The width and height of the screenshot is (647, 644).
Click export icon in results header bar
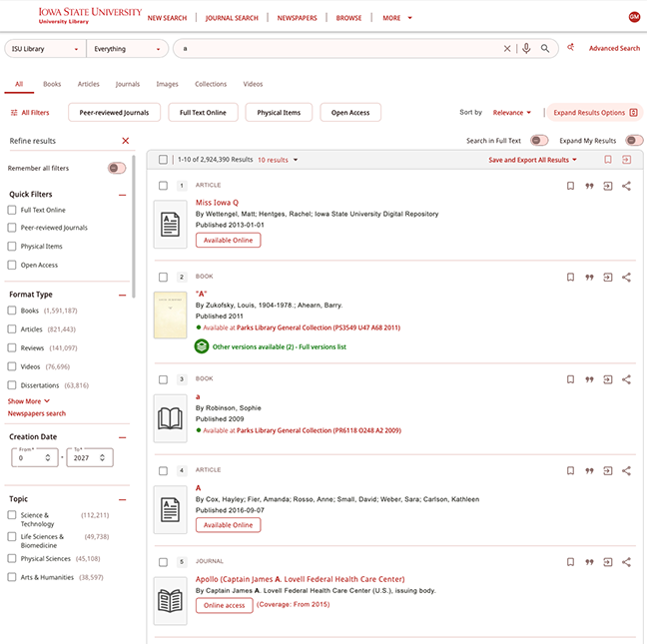click(x=626, y=159)
